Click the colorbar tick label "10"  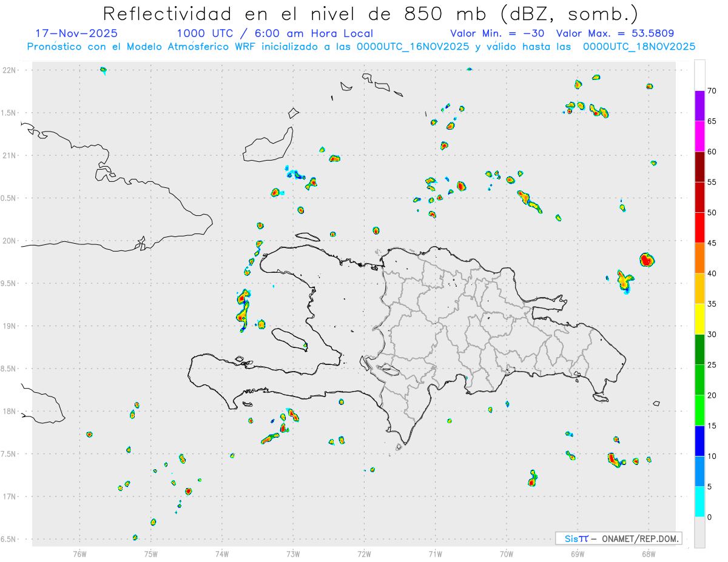[x=712, y=456]
